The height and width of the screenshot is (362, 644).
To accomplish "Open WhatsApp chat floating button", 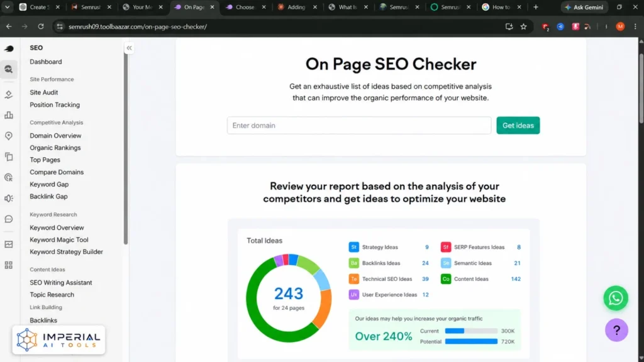I will [x=616, y=298].
